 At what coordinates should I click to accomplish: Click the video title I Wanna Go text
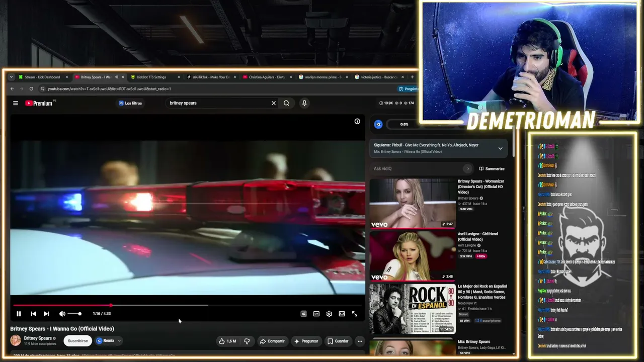point(62,329)
